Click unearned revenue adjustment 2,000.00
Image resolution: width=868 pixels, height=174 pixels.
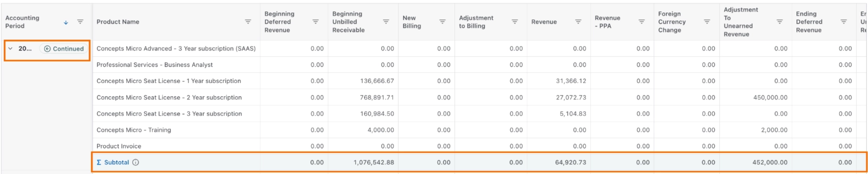pyautogui.click(x=774, y=130)
